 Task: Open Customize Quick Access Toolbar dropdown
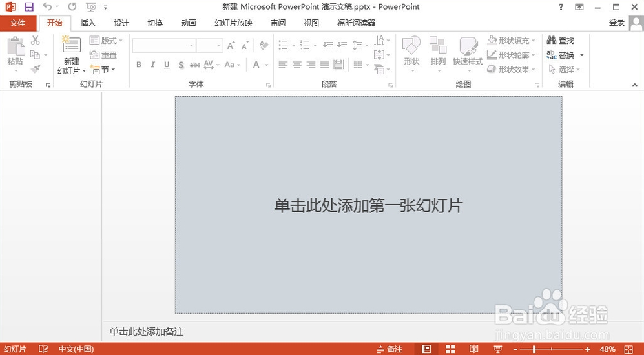(105, 7)
